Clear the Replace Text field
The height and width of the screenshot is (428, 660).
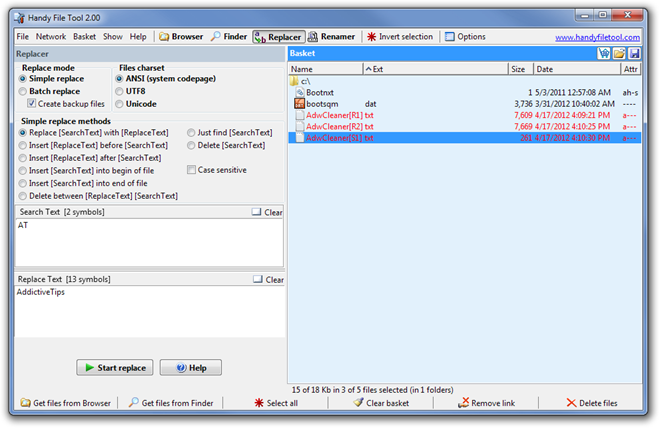click(269, 279)
